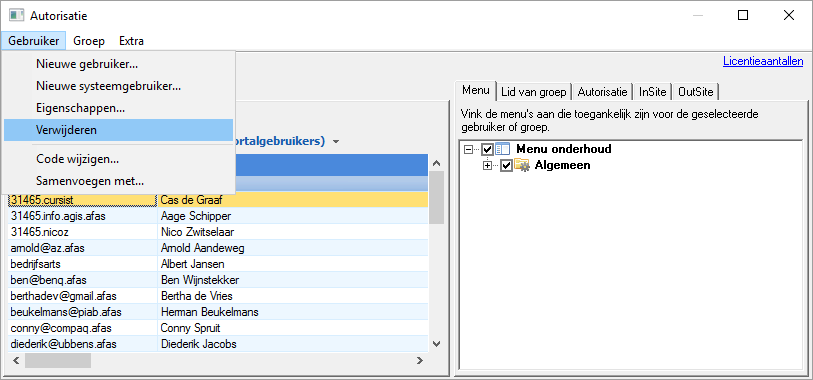Uncheck the Menu onderhoud checkbox

(x=487, y=149)
